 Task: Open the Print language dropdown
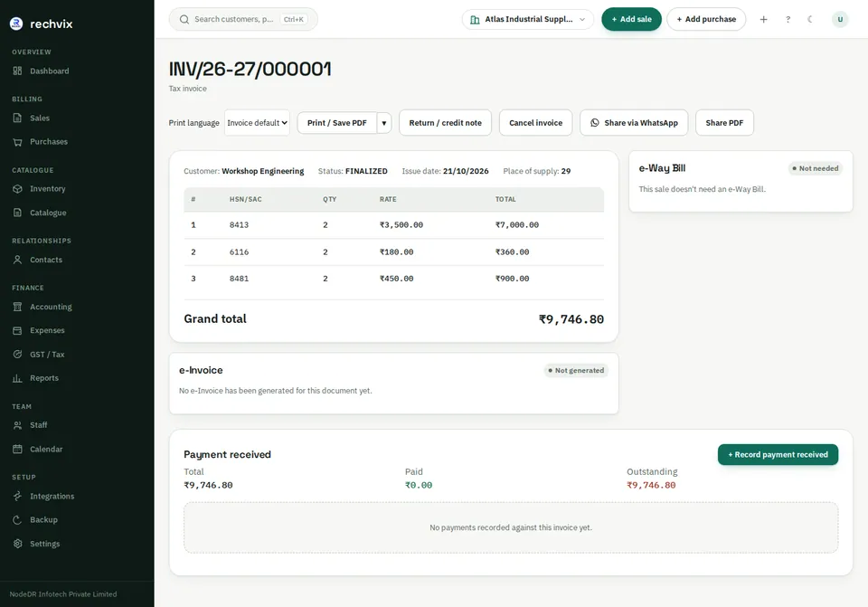[258, 123]
